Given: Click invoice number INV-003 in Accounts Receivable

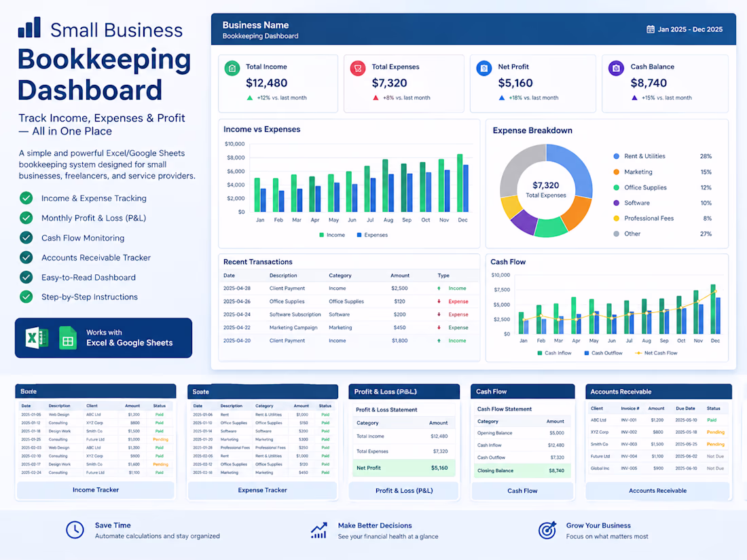Looking at the screenshot, I should click(629, 445).
